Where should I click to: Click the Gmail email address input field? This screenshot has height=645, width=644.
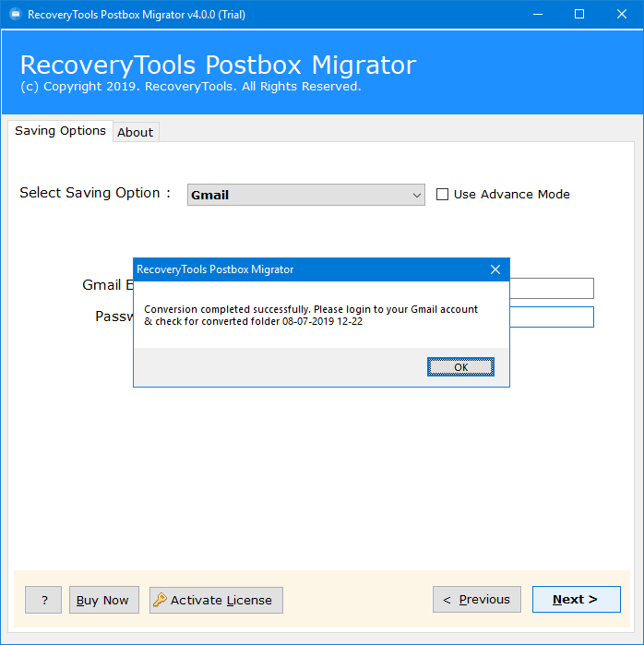tap(552, 288)
